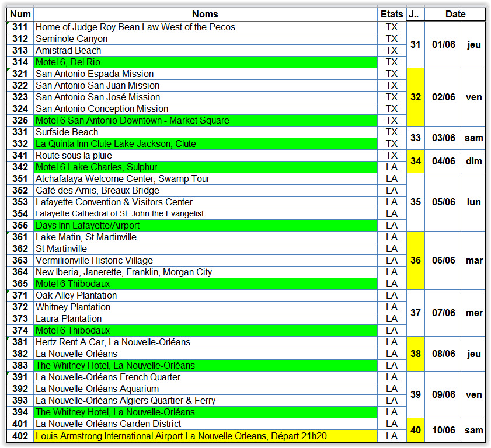Click 'San Antonio San Juan Mission' cell
This screenshot has width=491, height=448.
tap(206, 85)
